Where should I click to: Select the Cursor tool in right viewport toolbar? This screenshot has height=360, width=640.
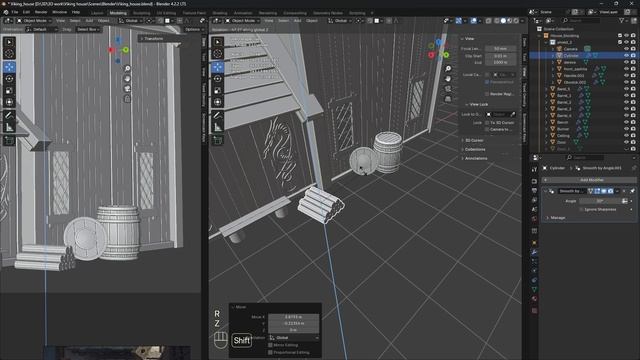218,53
